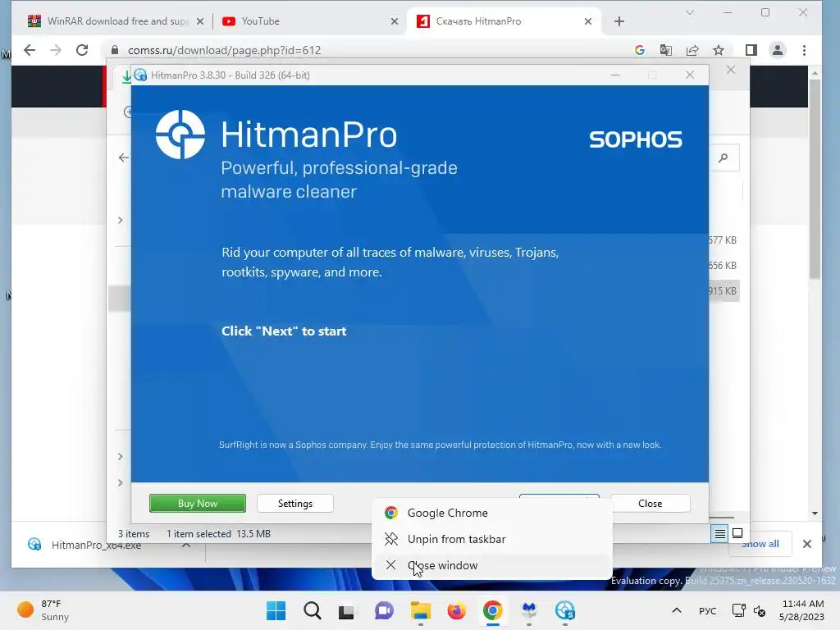Viewport: 840px width, 630px height.
Task: Show hidden tray icons chevron
Action: (x=677, y=610)
